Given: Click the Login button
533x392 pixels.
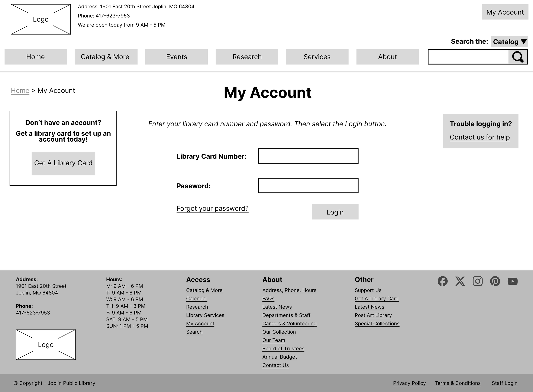Looking at the screenshot, I should coord(335,212).
